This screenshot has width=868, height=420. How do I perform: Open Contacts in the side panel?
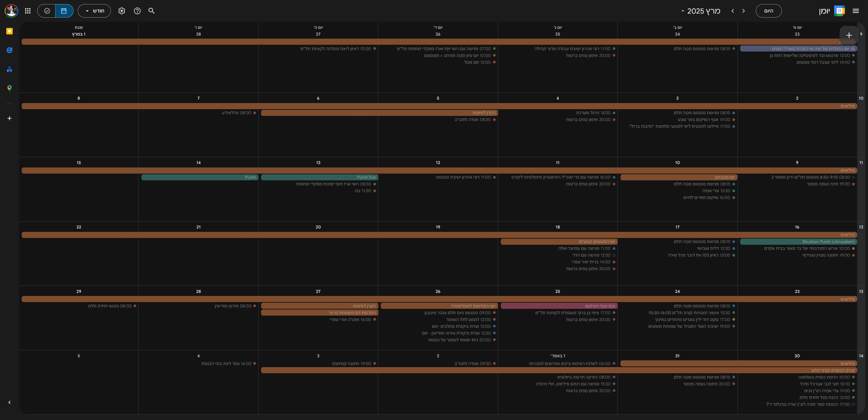(x=9, y=69)
